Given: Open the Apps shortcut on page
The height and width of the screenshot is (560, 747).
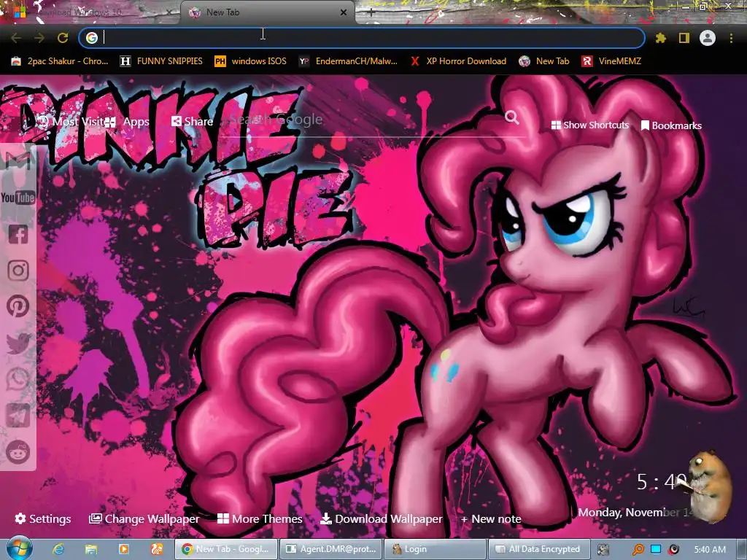Looking at the screenshot, I should coord(127,122).
